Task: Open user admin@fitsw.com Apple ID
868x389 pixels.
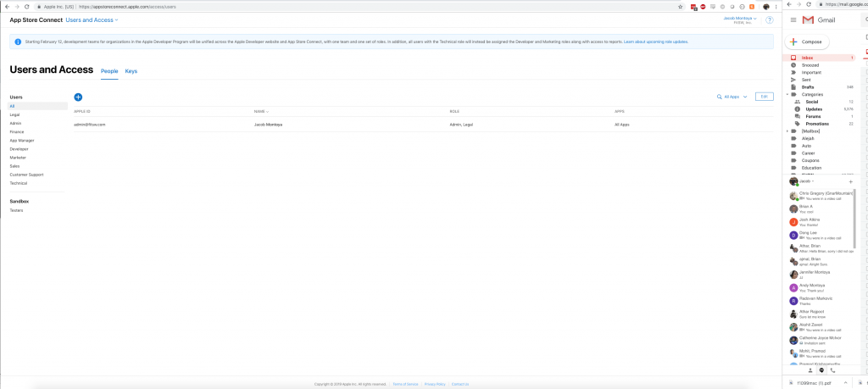Action: [x=90, y=125]
